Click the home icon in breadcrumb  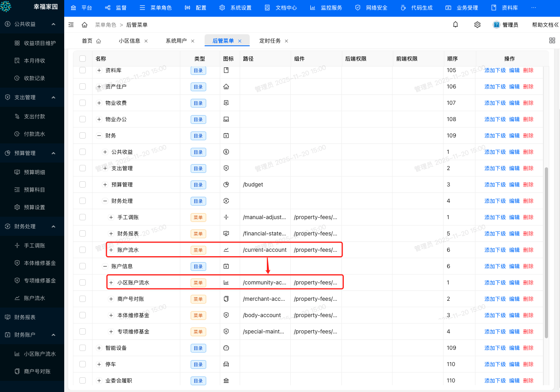coord(85,25)
